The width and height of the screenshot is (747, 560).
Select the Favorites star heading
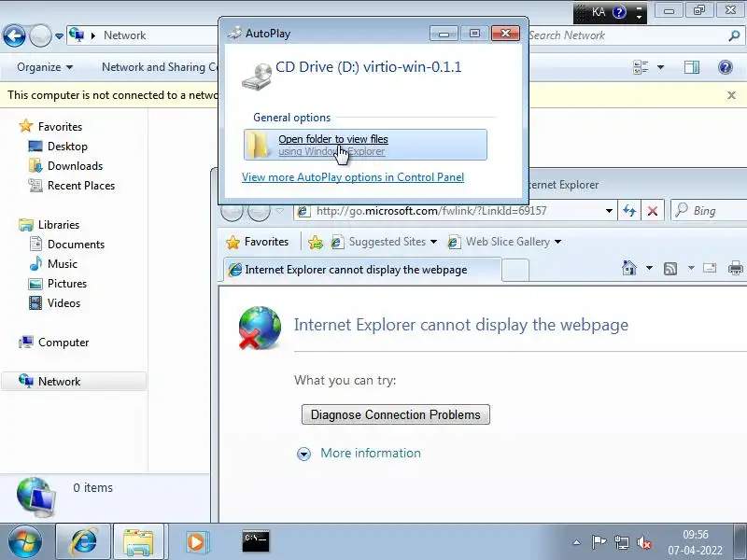[x=50, y=126]
